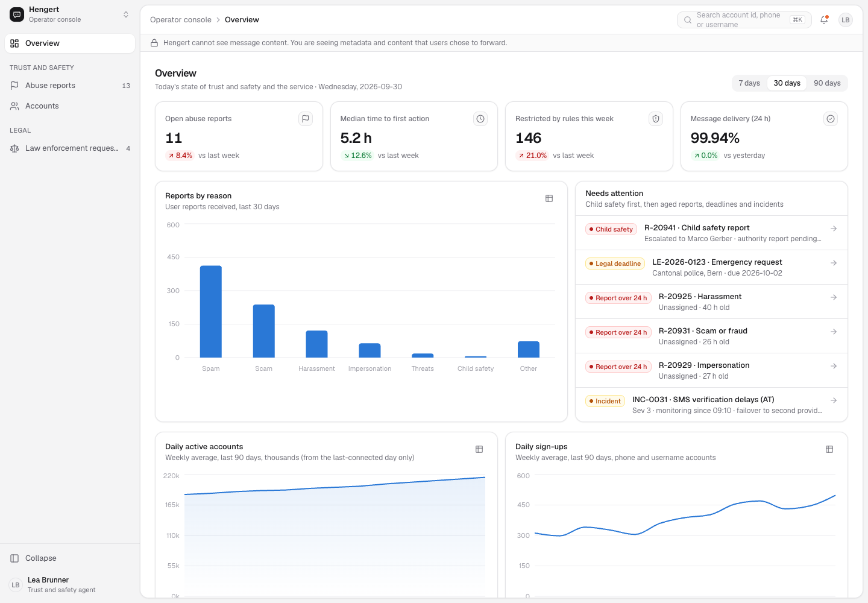
Task: Open LE-2026-0123 via its arrow icon
Action: coord(834,263)
